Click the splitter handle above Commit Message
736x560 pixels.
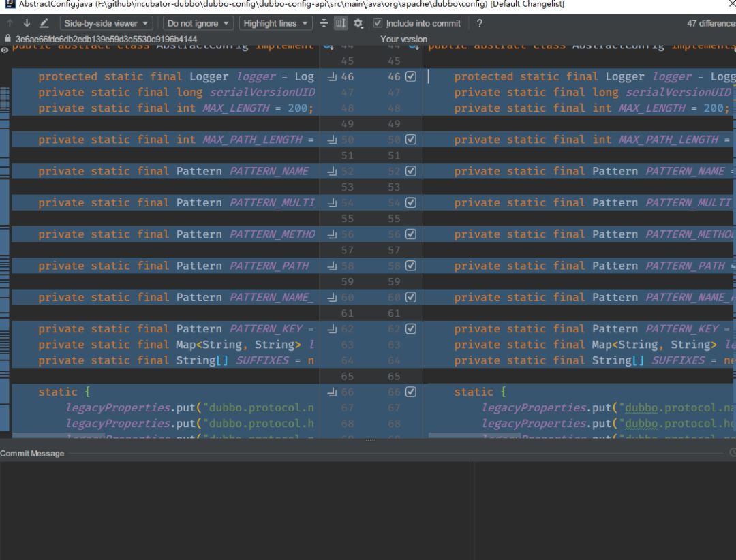tap(370, 440)
